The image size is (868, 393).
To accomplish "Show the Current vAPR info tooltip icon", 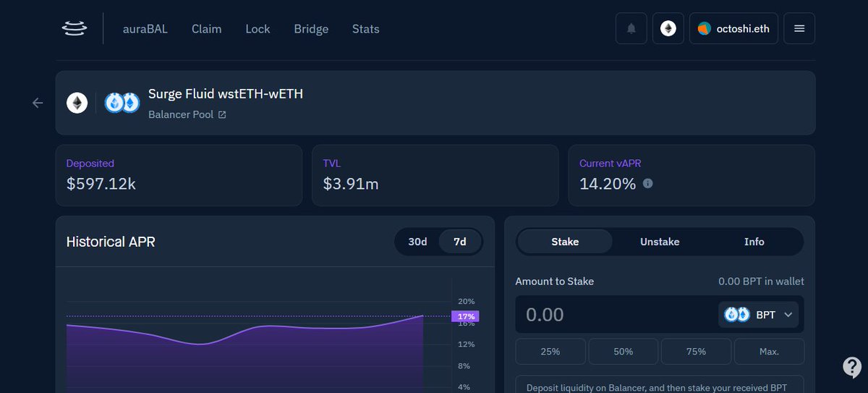I will 647,184.
